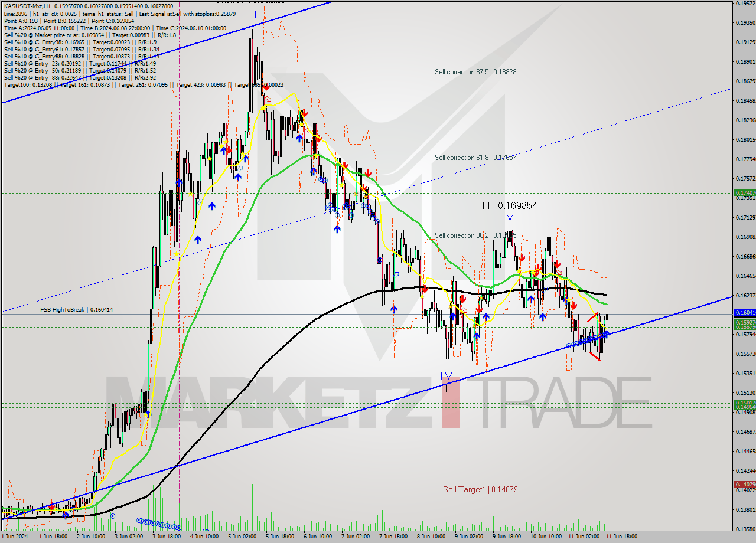Image resolution: width=756 pixels, height=543 pixels.
Task: Select the blue 0.16041 price tag
Action: pos(744,313)
